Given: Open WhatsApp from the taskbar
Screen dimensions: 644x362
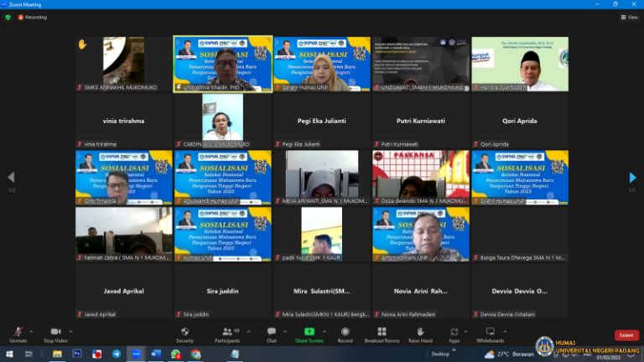Looking at the screenshot, I should 176,354.
